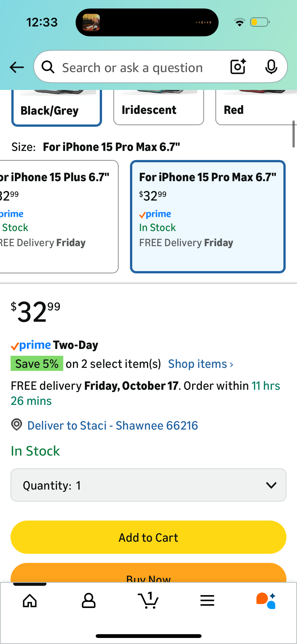Tap the delivery location pin icon
This screenshot has width=297, height=644.
click(x=17, y=425)
